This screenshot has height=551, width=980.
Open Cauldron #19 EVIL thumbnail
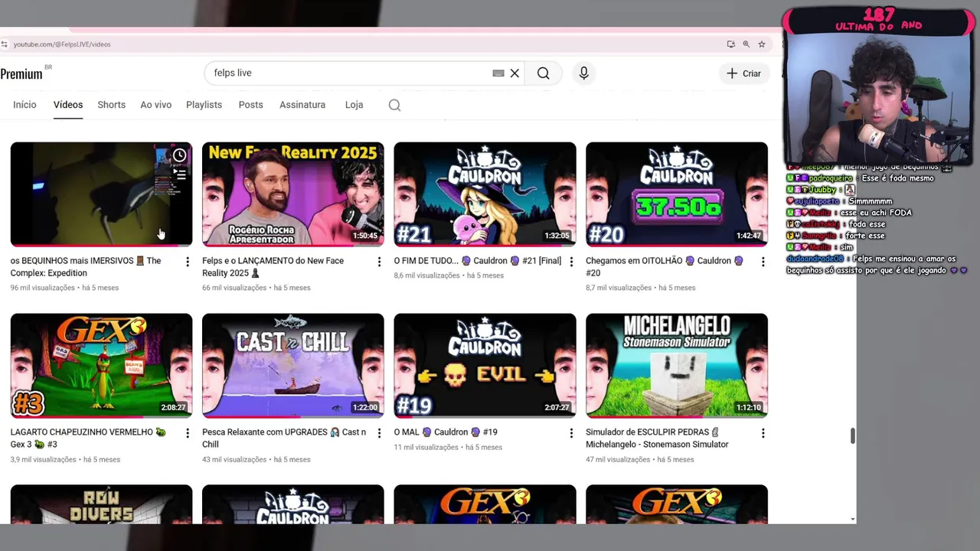coord(485,366)
